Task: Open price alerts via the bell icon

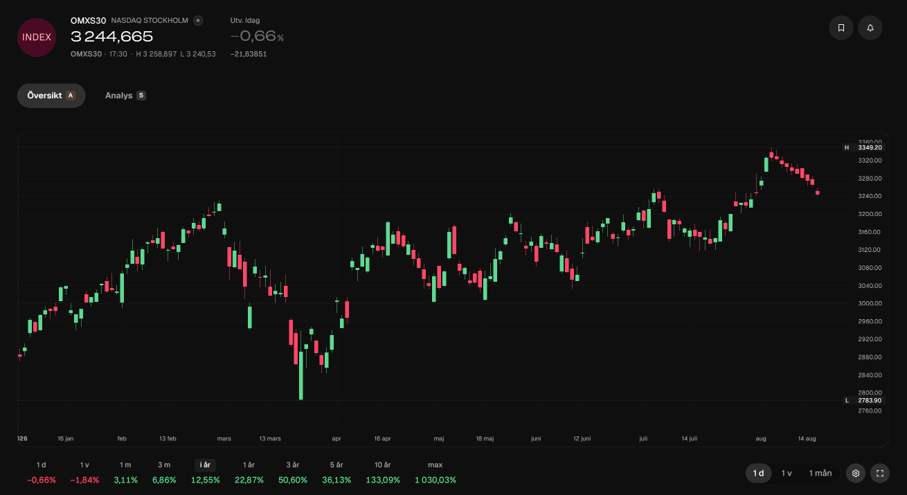Action: point(870,28)
